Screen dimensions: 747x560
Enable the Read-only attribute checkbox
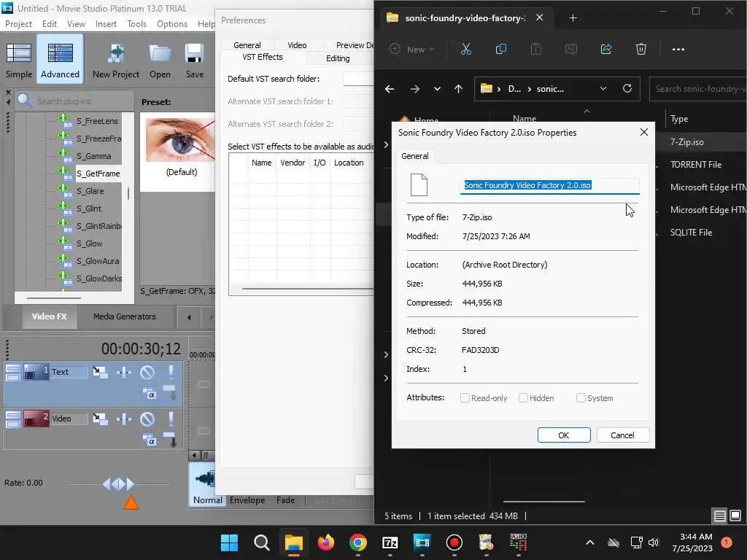[465, 397]
